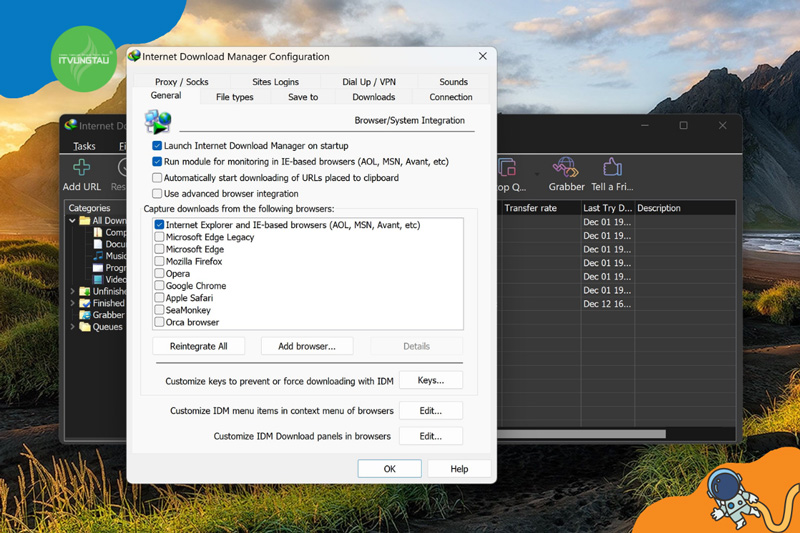Uncheck Internet Explorer and IE-based browsers
The height and width of the screenshot is (533, 800).
click(x=159, y=224)
